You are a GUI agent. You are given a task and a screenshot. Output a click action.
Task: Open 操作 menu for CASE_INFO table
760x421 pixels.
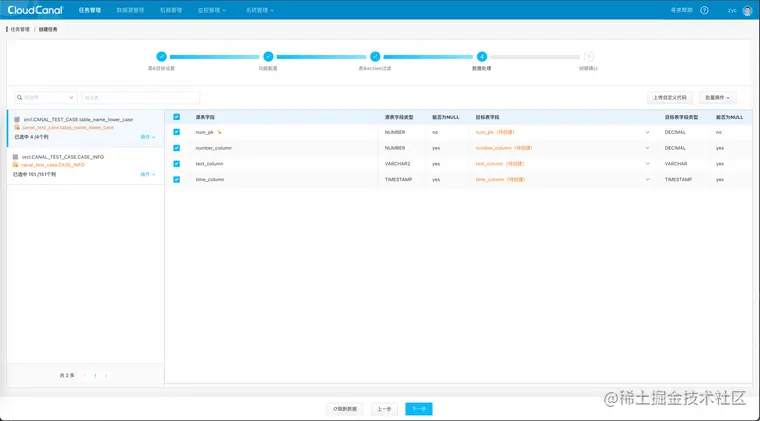point(147,174)
